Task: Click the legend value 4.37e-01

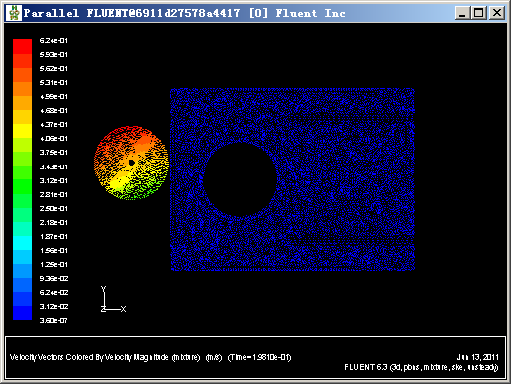Action: pos(53,124)
